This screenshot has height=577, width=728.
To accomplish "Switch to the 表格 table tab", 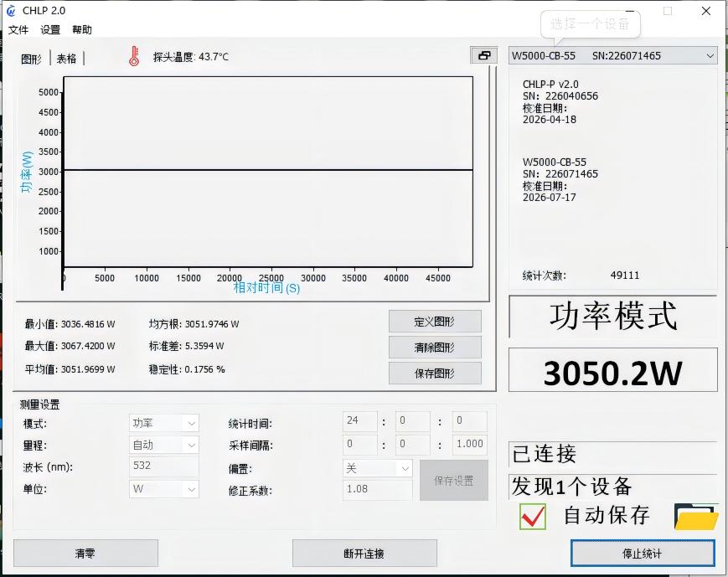I will [x=66, y=59].
